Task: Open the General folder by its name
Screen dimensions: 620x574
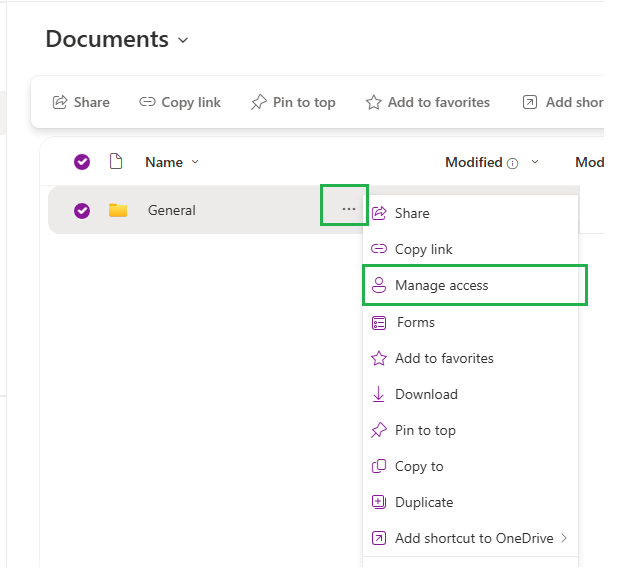Action: point(172,210)
